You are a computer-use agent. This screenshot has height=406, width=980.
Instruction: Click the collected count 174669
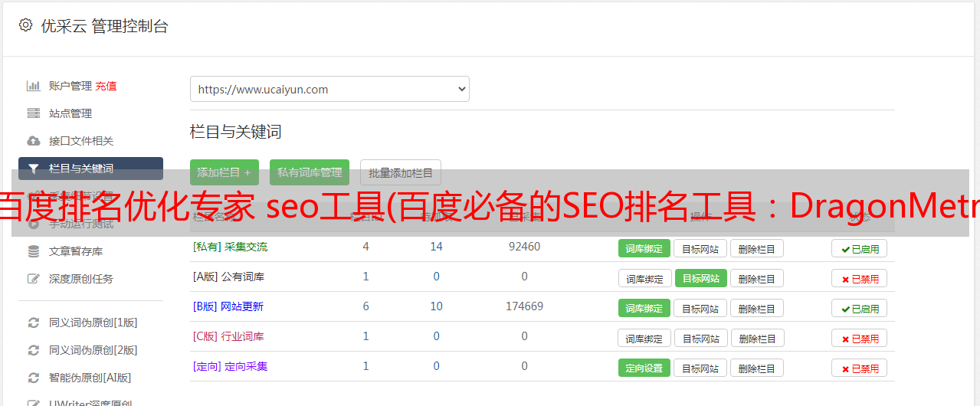pyautogui.click(x=524, y=306)
